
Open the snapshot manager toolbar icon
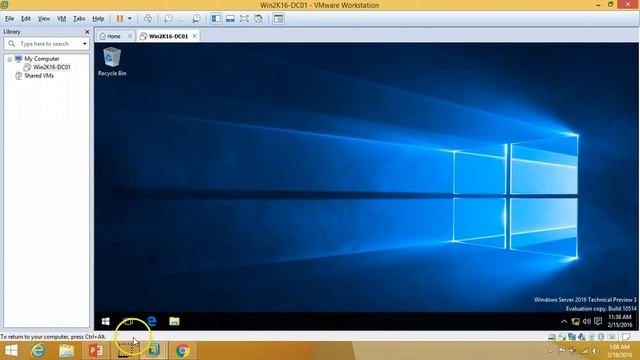196,18
